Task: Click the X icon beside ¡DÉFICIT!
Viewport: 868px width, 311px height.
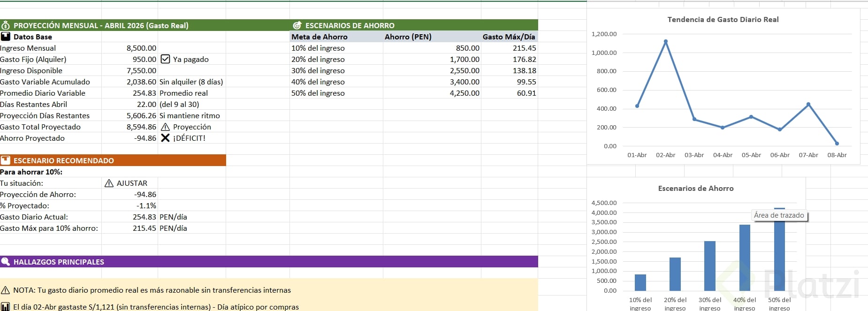Action: [x=165, y=138]
